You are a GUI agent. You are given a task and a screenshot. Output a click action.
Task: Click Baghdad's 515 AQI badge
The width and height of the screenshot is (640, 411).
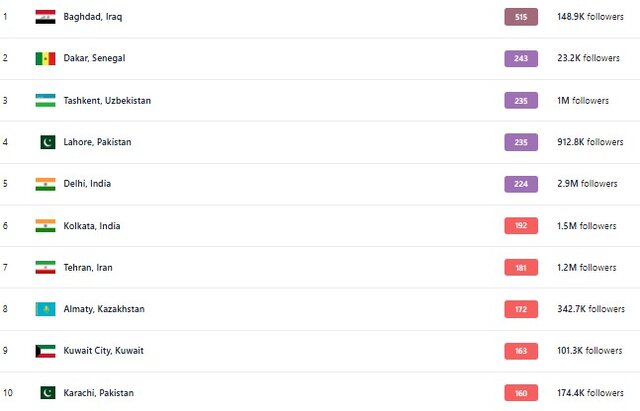521,17
